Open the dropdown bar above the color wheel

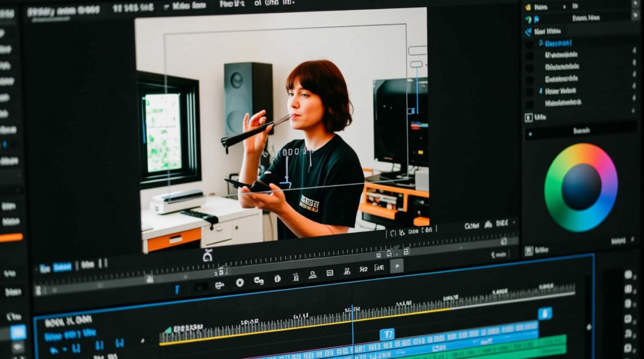[x=580, y=131]
